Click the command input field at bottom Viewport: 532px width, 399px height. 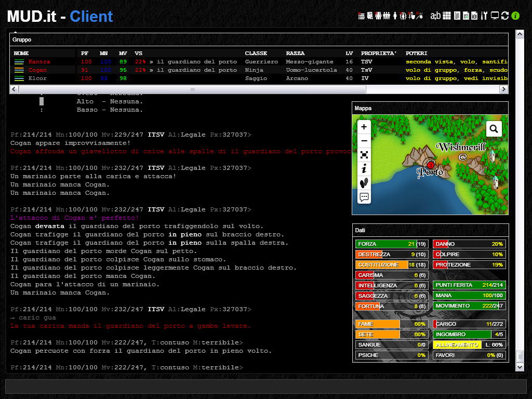click(x=265, y=387)
